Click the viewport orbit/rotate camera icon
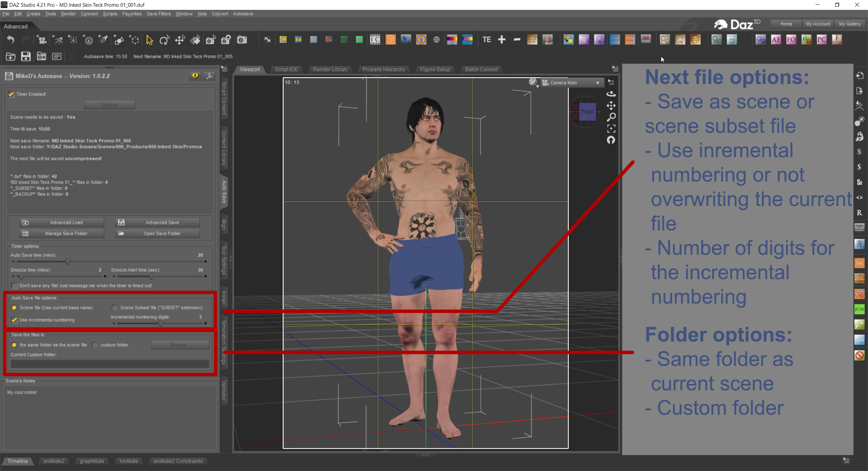The image size is (868, 471). (611, 94)
